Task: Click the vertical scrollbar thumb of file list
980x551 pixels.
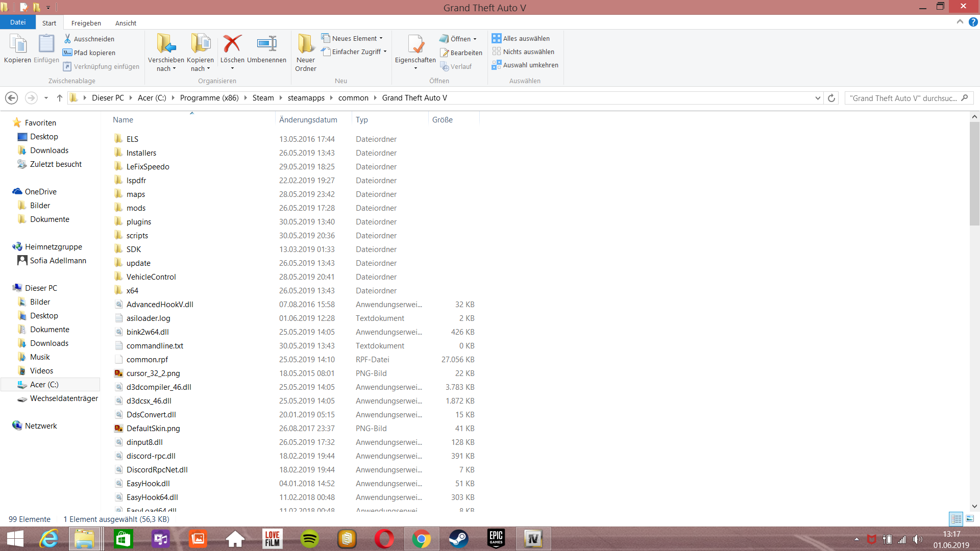Action: coord(974,173)
